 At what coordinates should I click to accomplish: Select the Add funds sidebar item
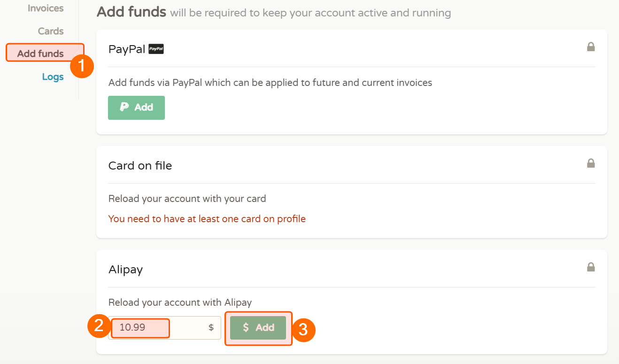(40, 54)
